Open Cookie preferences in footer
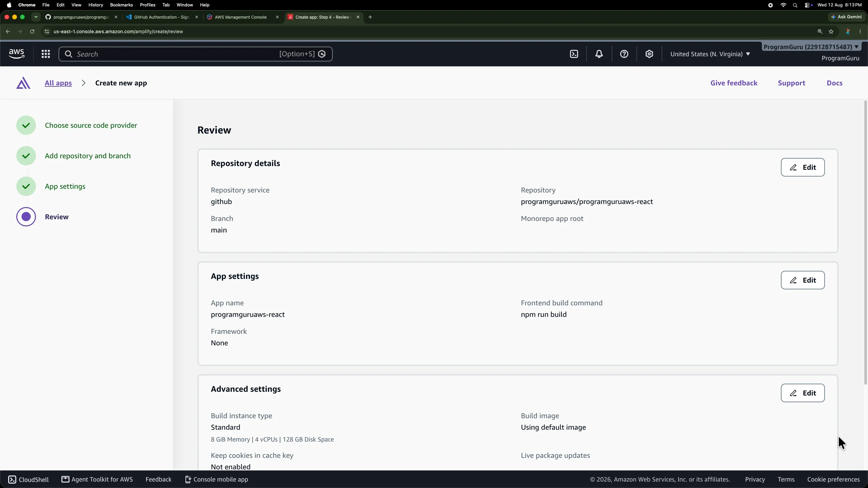The image size is (868, 488). [x=833, y=480]
